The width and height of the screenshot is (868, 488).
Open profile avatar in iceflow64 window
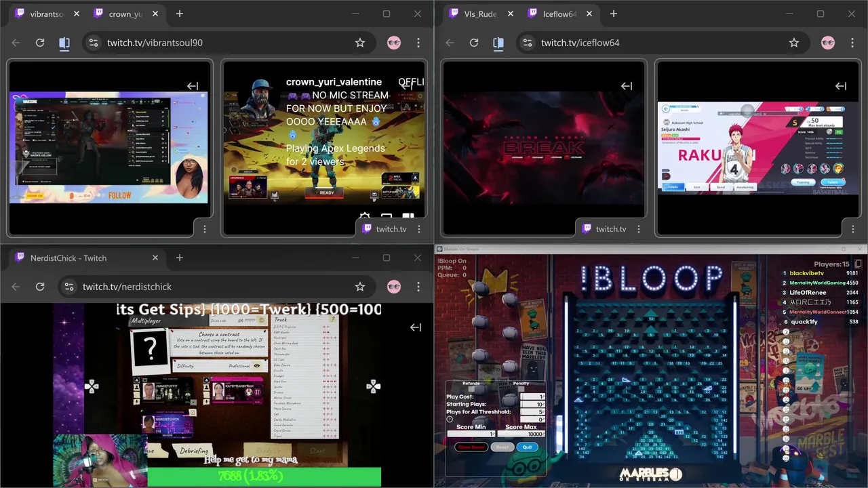[x=828, y=43]
